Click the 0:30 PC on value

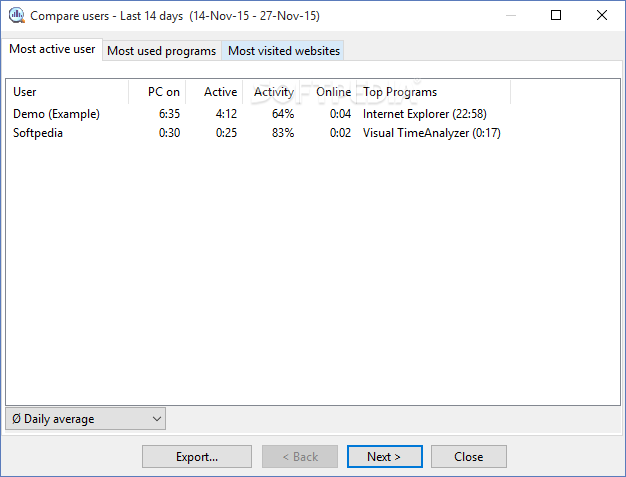(x=169, y=133)
